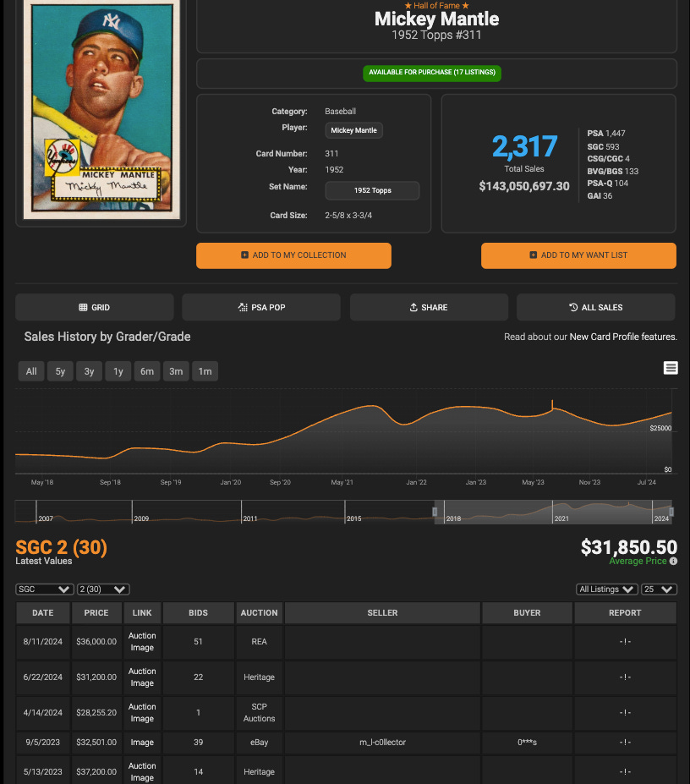Viewport: 690px width, 784px height.
Task: Open the 25 rows-per-page dropdown
Action: pos(659,589)
